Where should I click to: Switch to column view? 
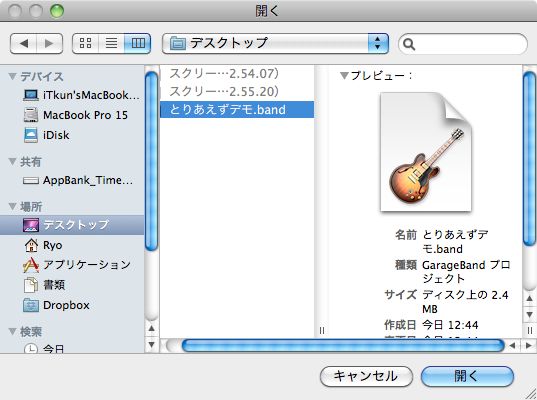point(138,43)
